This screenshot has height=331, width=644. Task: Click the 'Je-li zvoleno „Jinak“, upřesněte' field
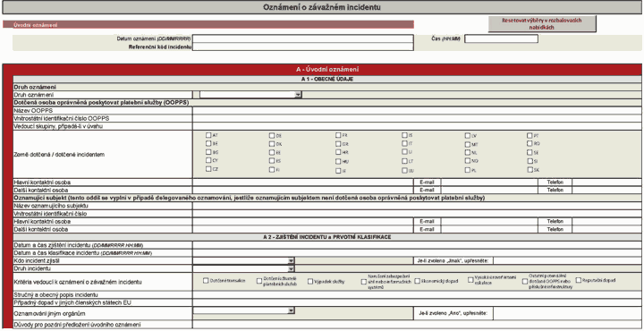pos(567,261)
